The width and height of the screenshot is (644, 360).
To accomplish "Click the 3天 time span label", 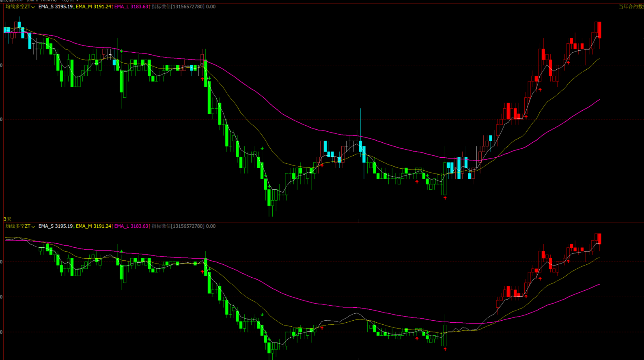I will 7,219.
